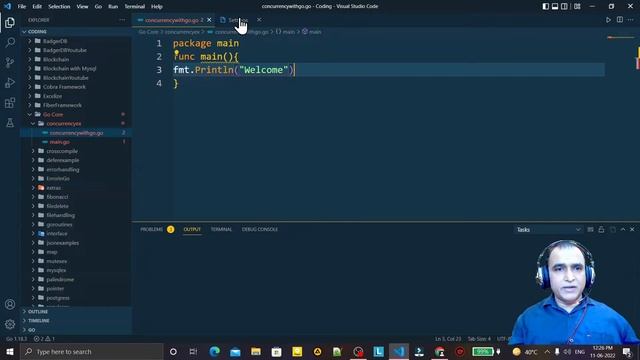Expand the crosscompile folder
The image size is (640, 360).
(x=62, y=151)
